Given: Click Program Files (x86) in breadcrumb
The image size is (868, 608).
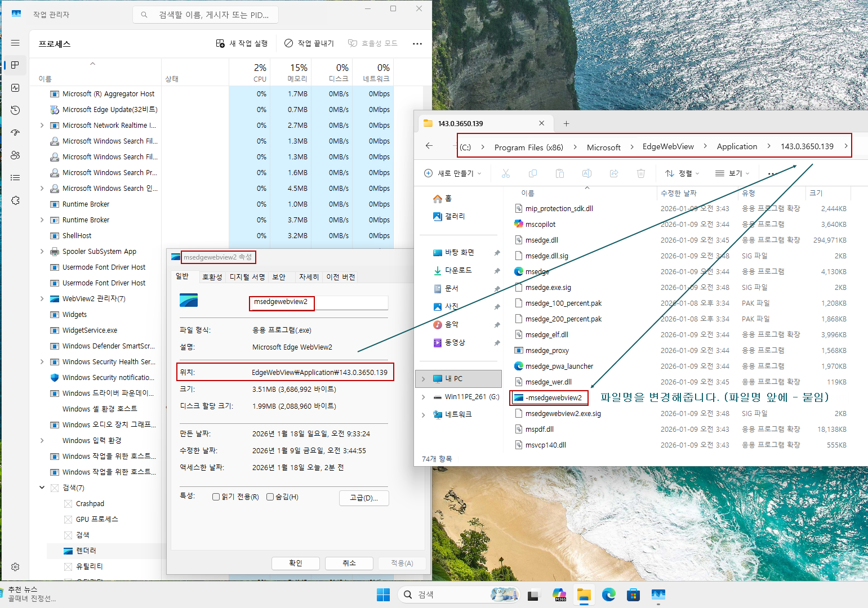Looking at the screenshot, I should click(528, 147).
